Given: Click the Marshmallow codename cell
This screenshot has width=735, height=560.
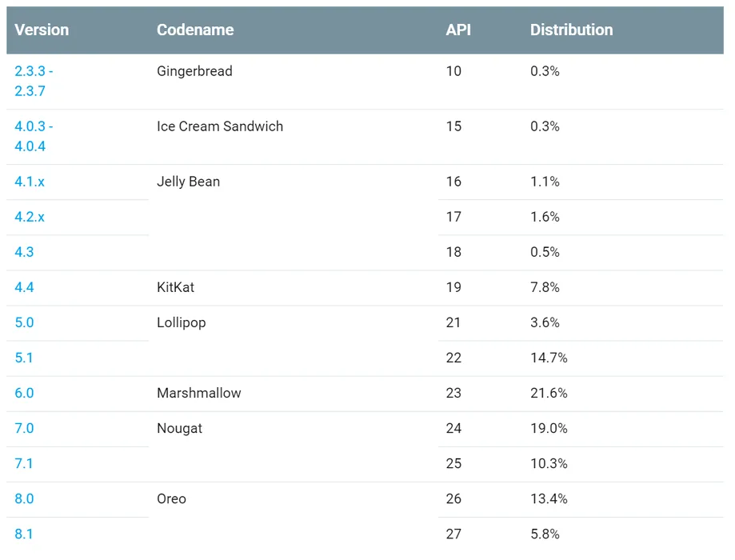Looking at the screenshot, I should [198, 393].
